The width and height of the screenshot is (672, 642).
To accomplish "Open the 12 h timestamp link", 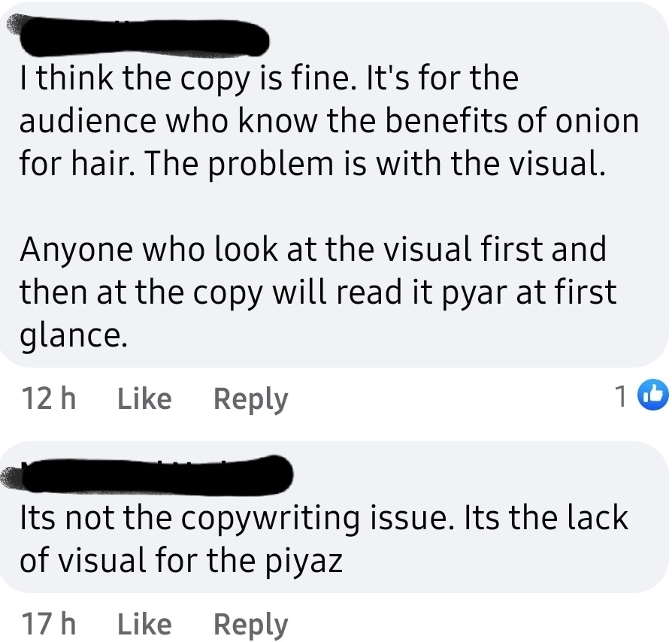I will coord(48,398).
